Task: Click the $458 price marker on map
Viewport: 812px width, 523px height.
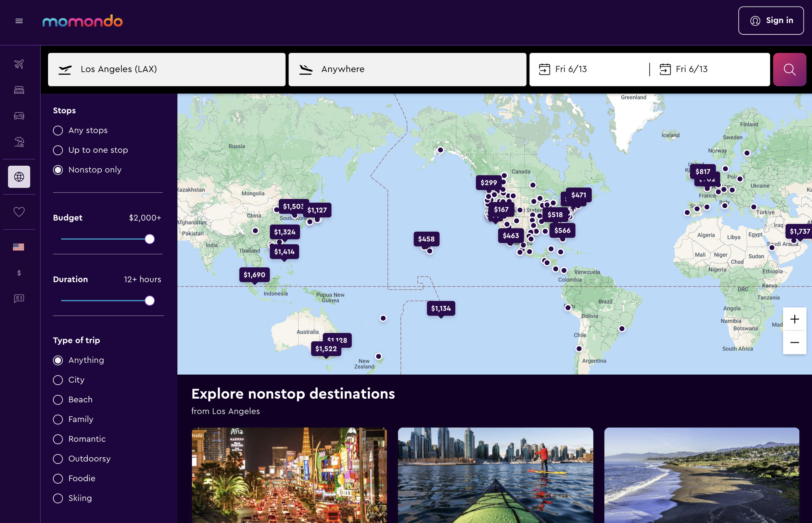Action: pyautogui.click(x=426, y=239)
